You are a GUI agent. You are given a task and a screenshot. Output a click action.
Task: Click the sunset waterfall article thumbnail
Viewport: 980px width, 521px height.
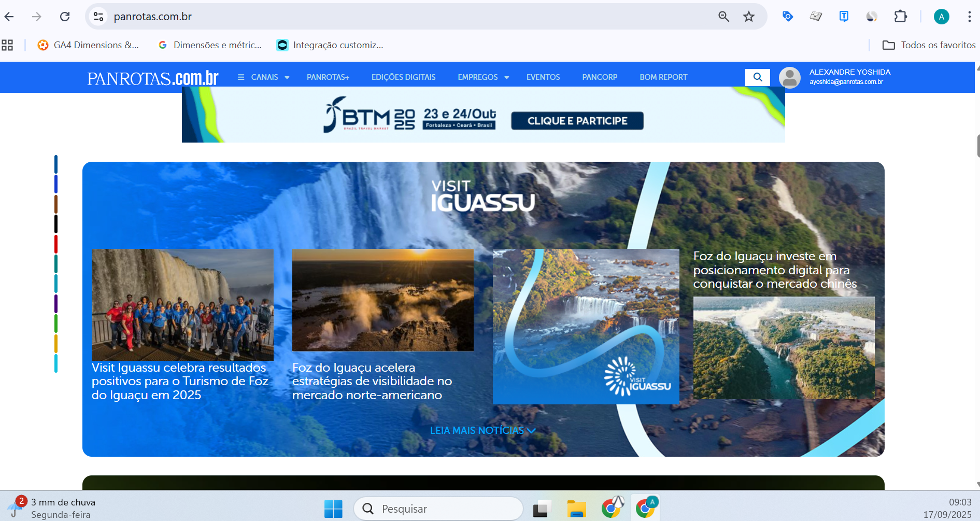tap(382, 300)
